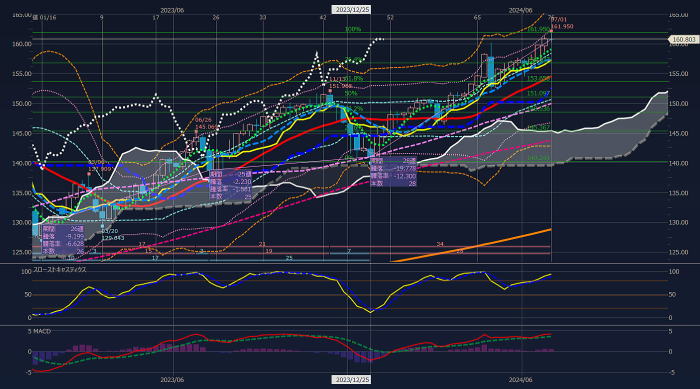
Task: Click the 100% Fibonacci level label
Action: (353, 29)
